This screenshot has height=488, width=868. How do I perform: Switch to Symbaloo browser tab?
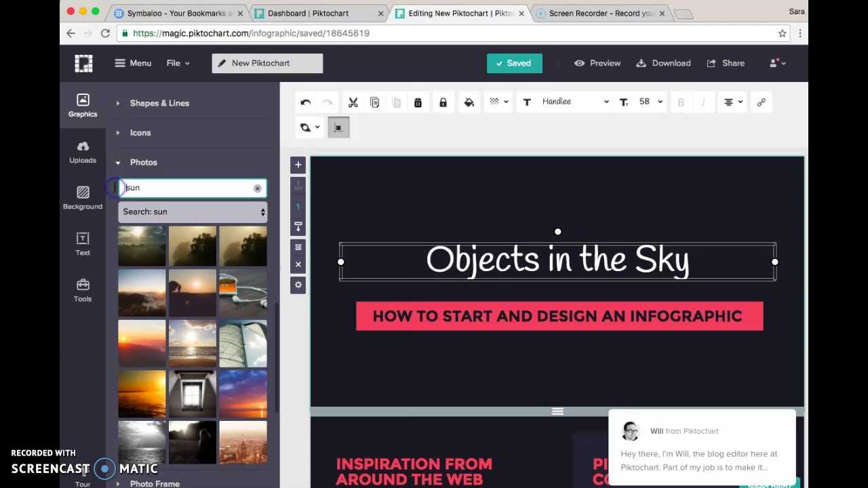point(178,13)
